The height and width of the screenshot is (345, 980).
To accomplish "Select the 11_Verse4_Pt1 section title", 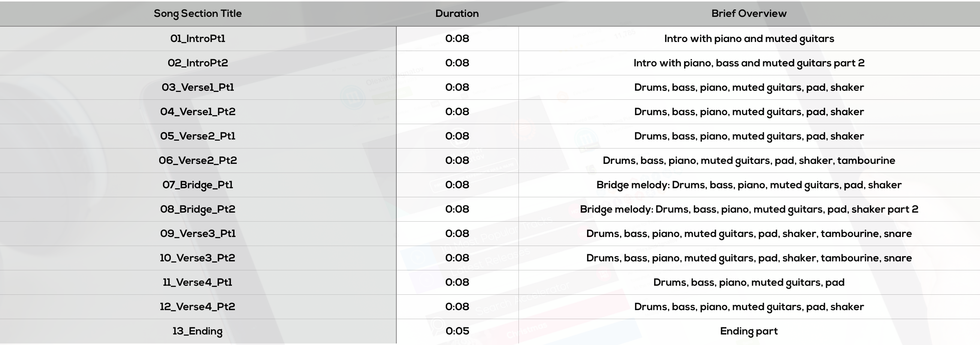I will [197, 282].
